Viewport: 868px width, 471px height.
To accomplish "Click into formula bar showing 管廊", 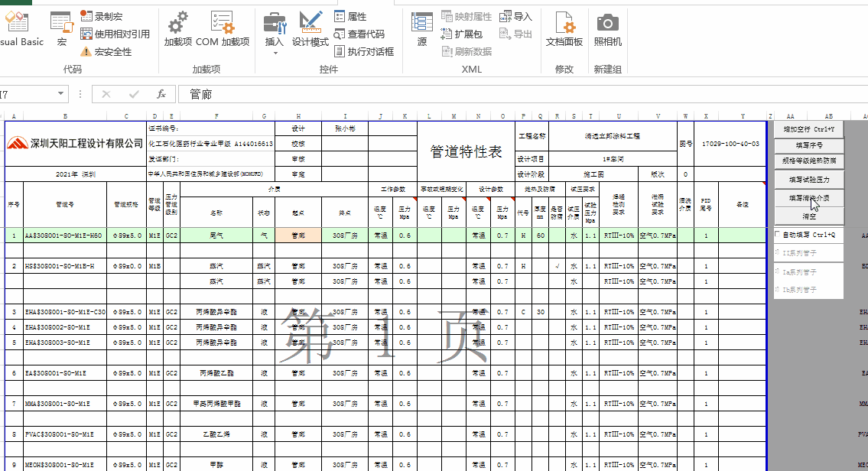I will [522, 94].
